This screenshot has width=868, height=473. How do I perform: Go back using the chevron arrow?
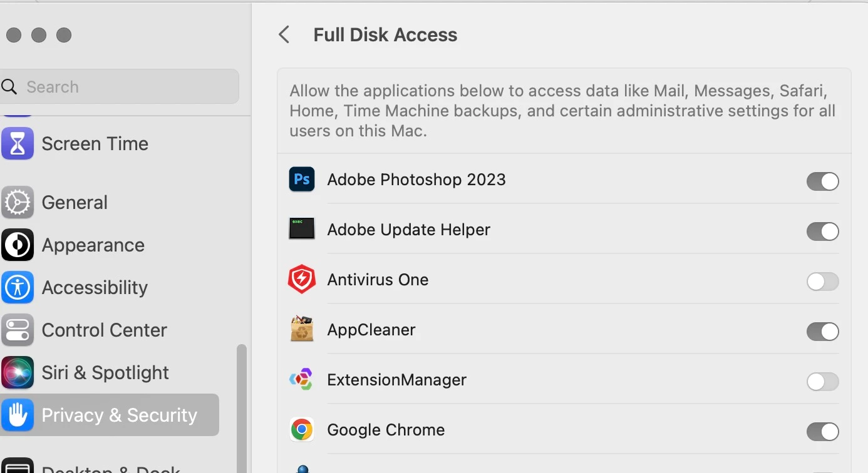click(284, 34)
